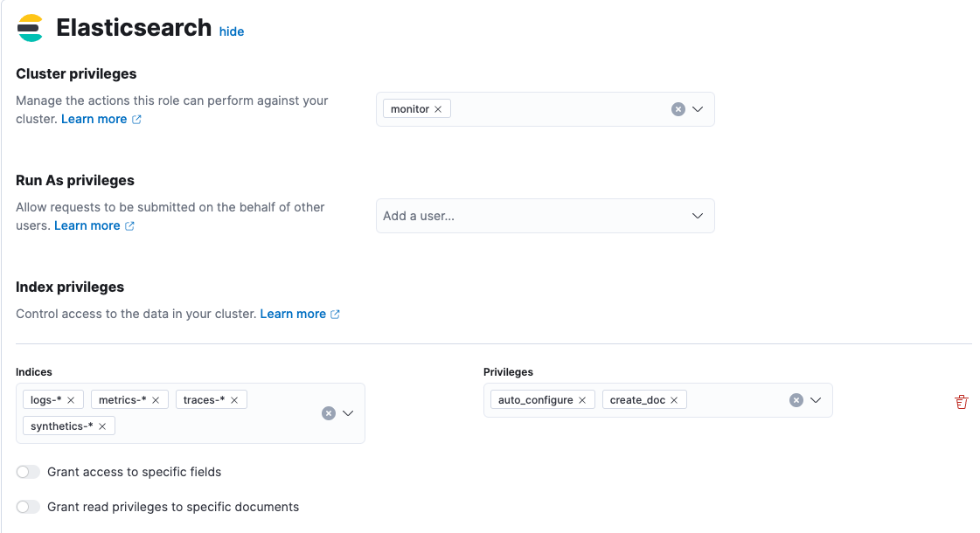
Task: Enable Grant access to specific fields
Action: pos(27,471)
